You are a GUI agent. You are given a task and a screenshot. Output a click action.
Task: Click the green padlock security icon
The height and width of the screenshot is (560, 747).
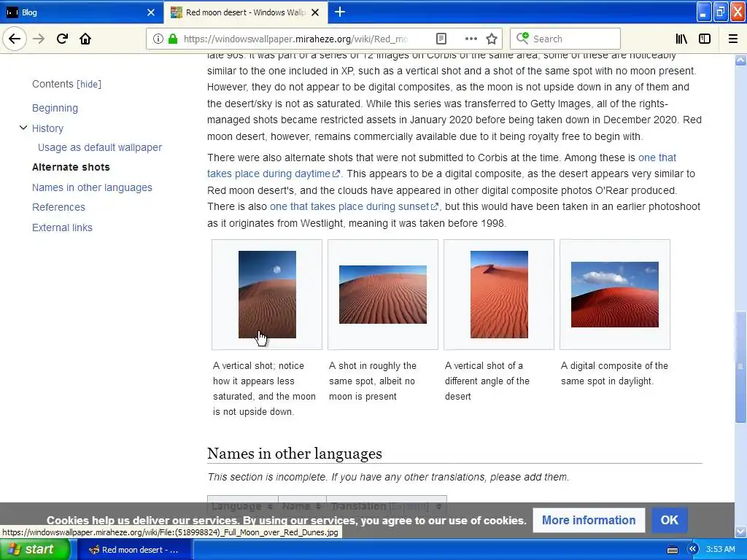(173, 39)
